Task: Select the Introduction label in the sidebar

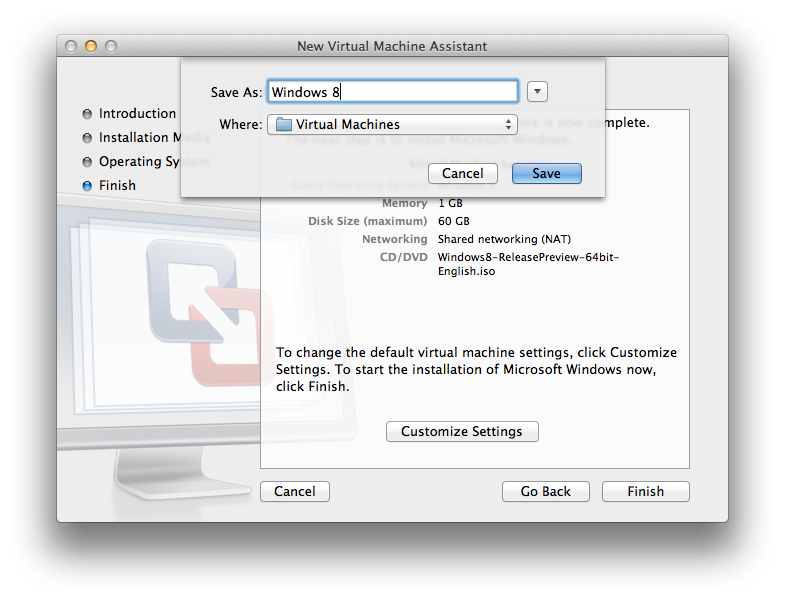Action: coord(137,114)
